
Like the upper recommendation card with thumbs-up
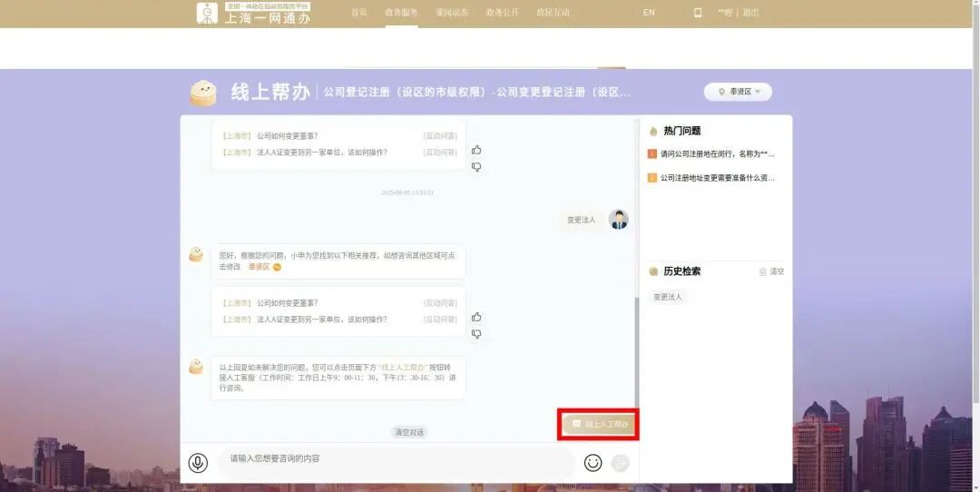476,150
